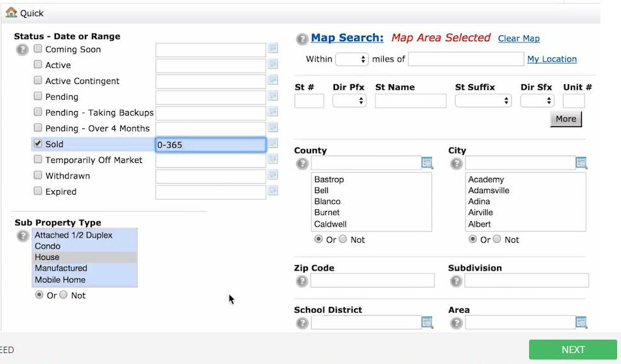Click the Clear Map link
Viewport: 621px width, 364px height.
click(x=519, y=39)
